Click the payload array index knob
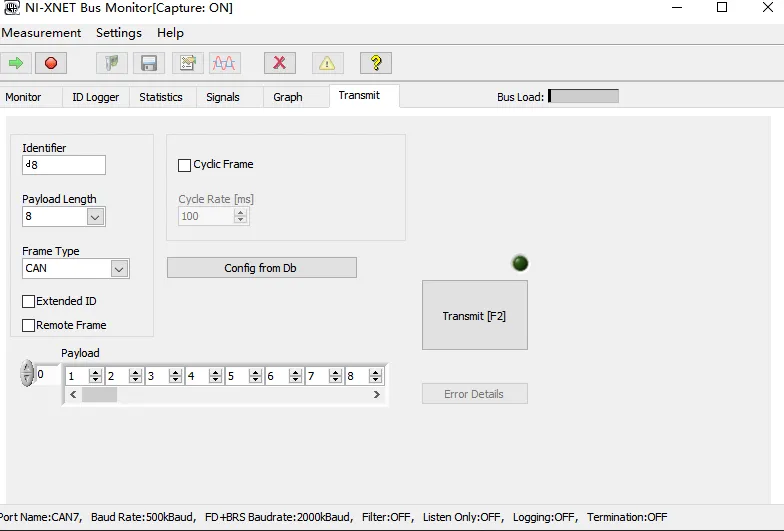 27,374
